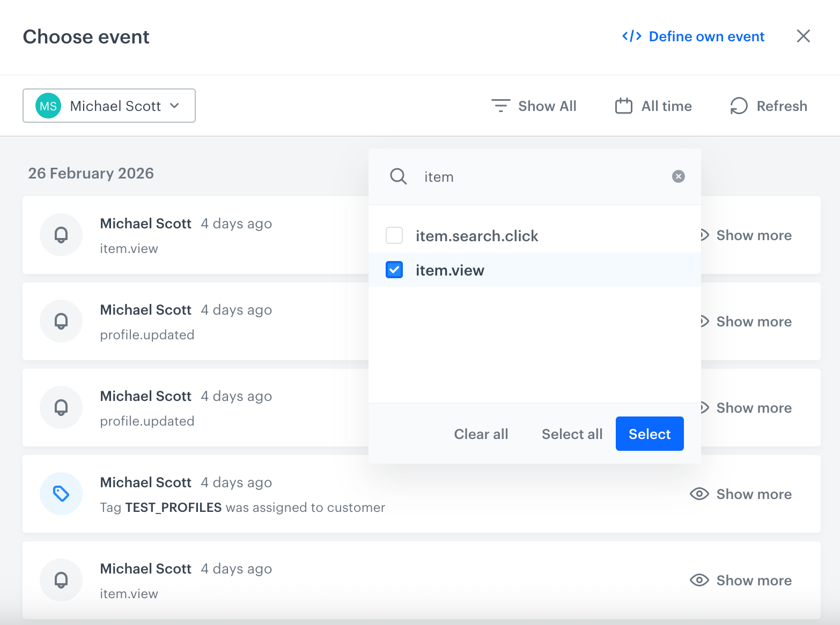Clear the search field with the x icon

pos(678,176)
